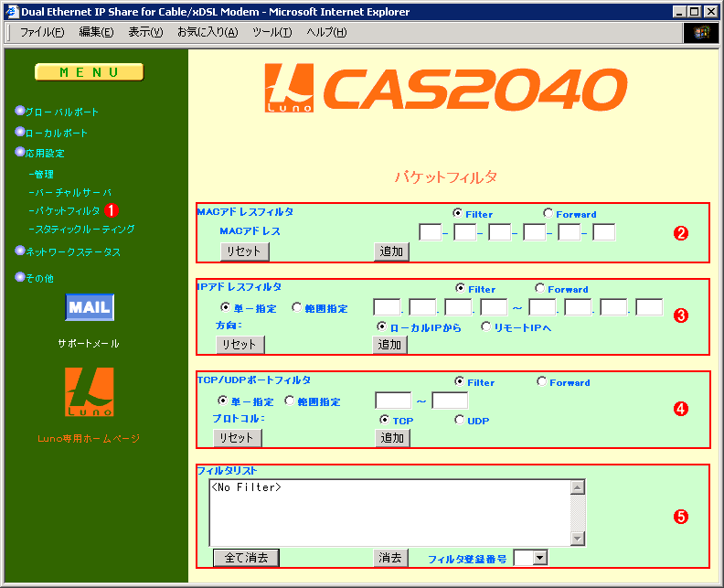Maximize the Internet Explorer window
This screenshot has width=724, height=588.
(694, 12)
